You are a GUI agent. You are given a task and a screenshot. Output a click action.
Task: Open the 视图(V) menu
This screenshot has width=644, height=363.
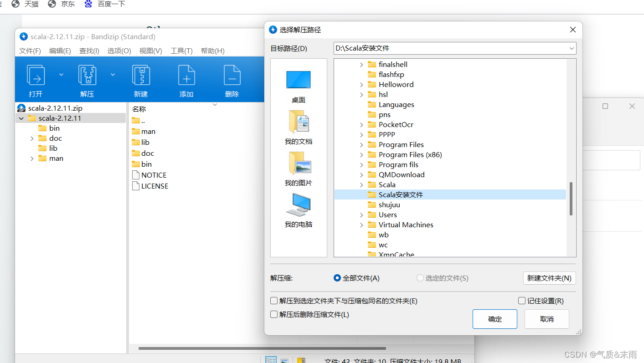coord(151,51)
